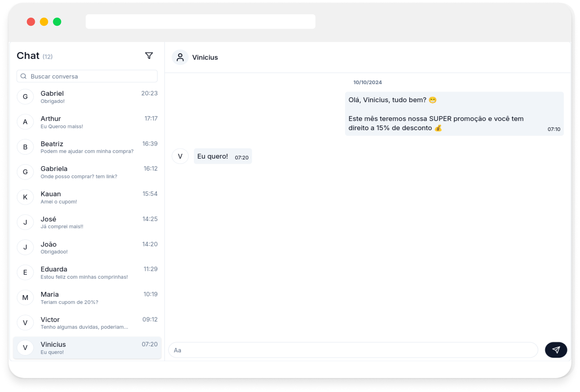580x392 pixels.
Task: Select the Vinicius chat in the list
Action: pos(87,348)
